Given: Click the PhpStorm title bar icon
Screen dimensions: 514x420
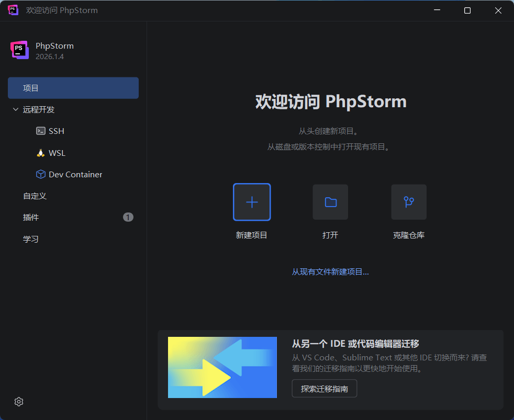Looking at the screenshot, I should pos(13,10).
